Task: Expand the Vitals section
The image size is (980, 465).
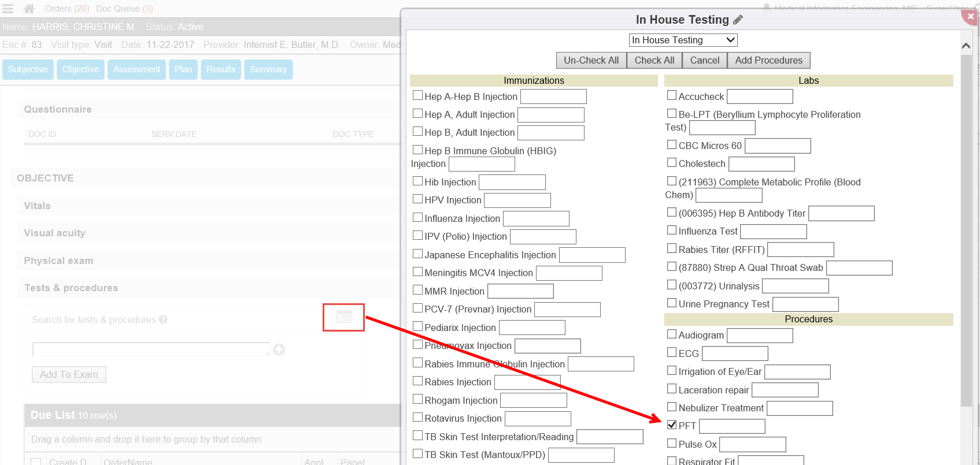Action: [37, 206]
